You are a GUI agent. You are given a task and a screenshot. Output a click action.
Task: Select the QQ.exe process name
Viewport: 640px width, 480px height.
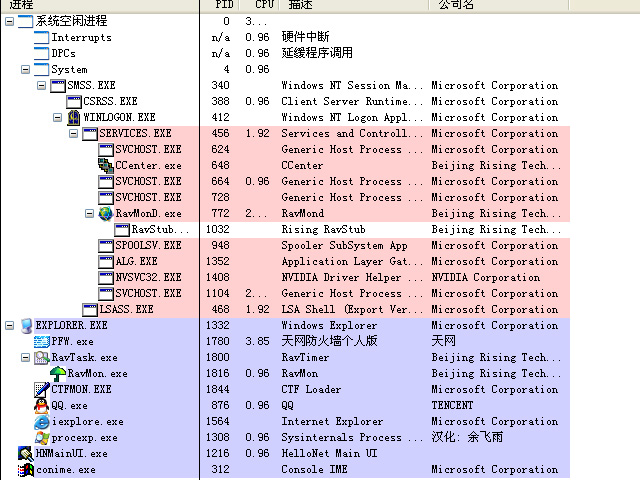point(69,406)
